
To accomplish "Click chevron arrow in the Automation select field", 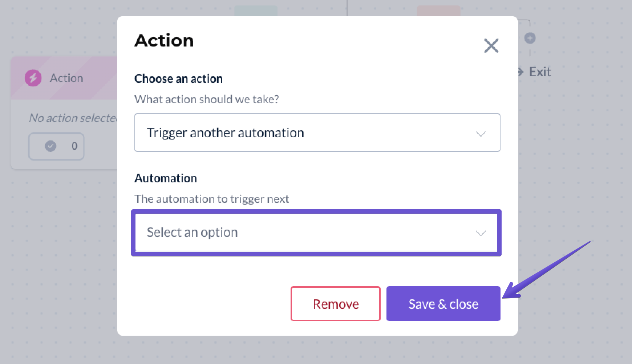I will pos(481,233).
